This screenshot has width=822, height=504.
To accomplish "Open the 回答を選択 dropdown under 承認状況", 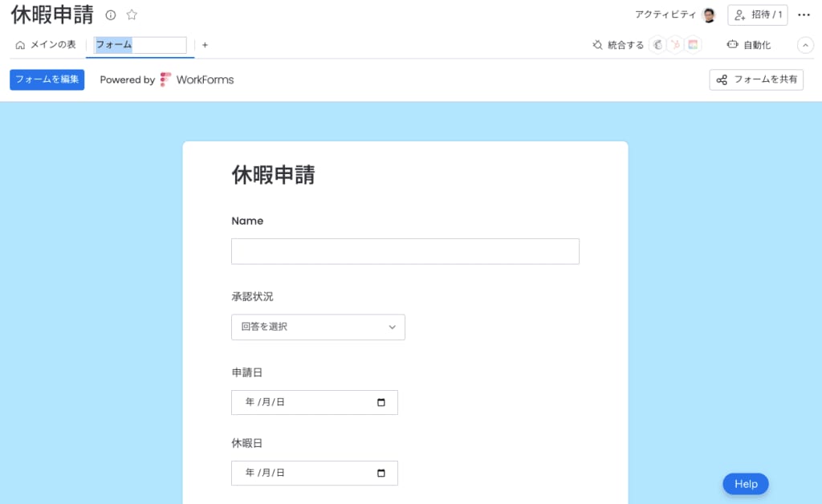I will pos(318,327).
